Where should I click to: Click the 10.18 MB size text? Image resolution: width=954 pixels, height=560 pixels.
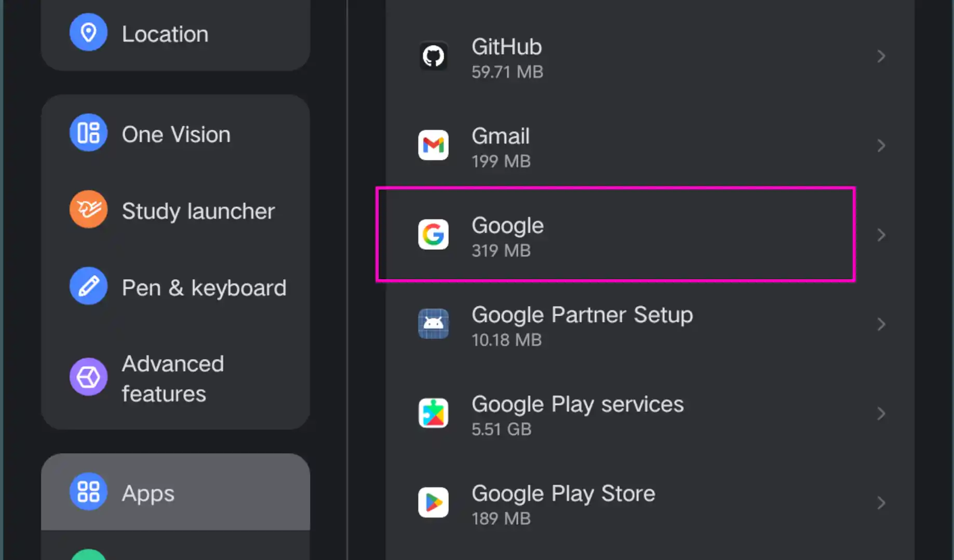click(507, 340)
